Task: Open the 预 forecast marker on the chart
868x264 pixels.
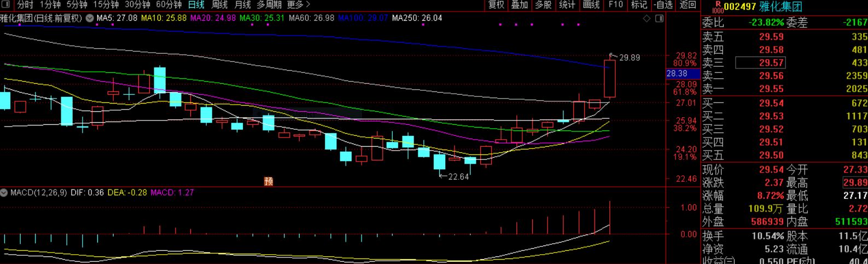Action: pos(268,181)
